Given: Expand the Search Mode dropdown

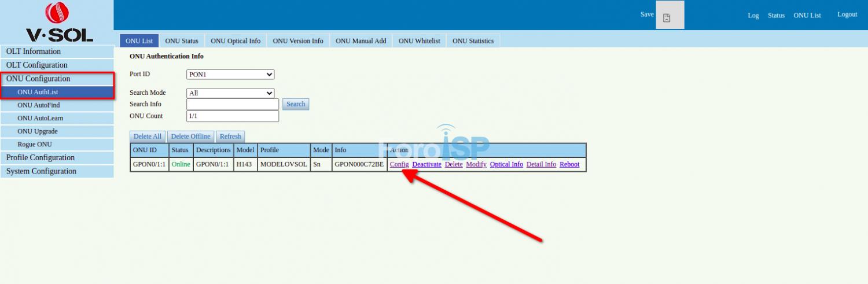Looking at the screenshot, I should point(230,93).
